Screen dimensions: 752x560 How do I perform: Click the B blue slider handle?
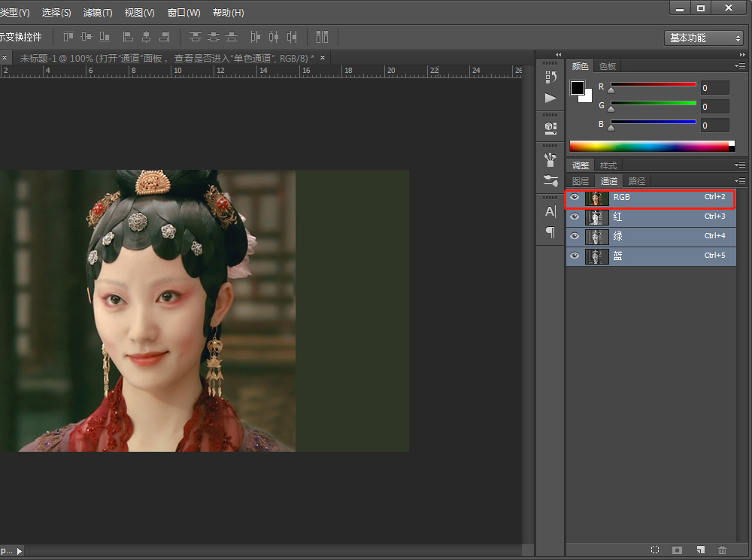[x=611, y=128]
